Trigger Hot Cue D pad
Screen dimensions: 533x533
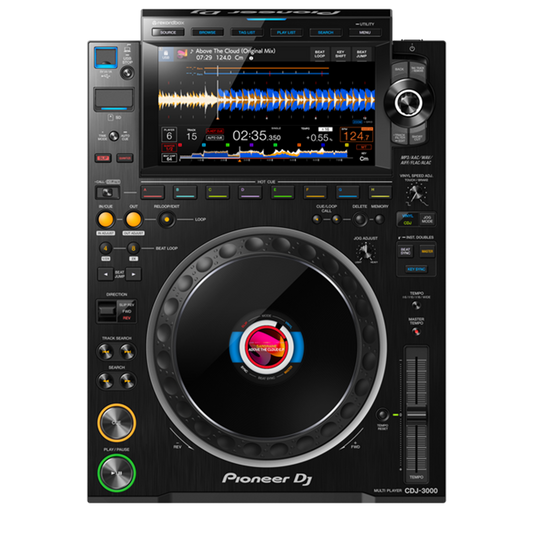(x=250, y=192)
